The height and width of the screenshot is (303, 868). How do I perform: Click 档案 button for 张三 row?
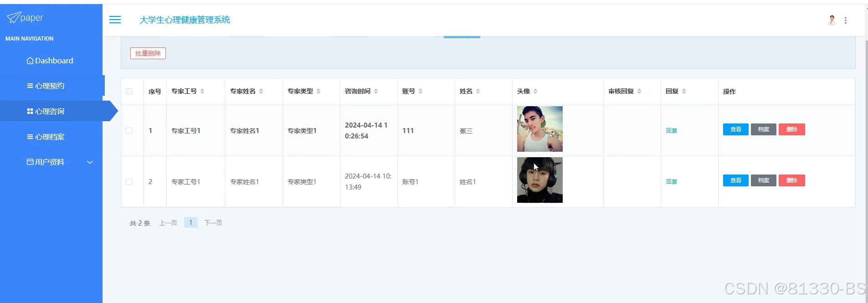coord(763,129)
